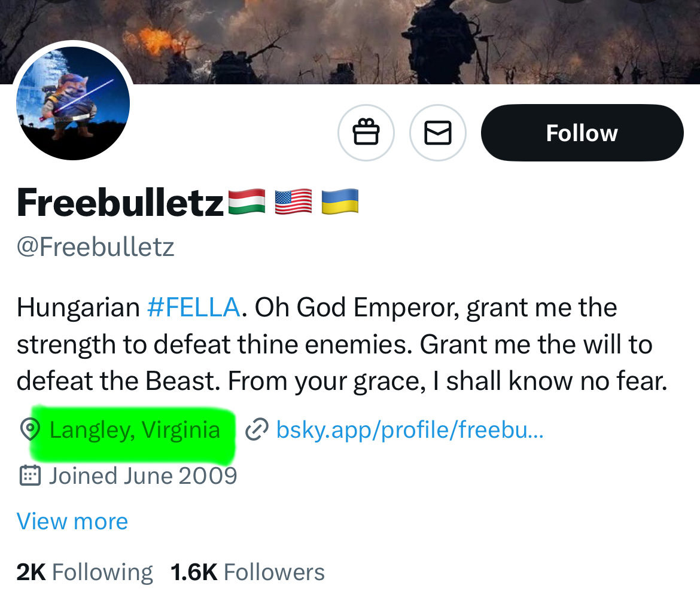
Task: Open the profile avatar picture
Action: coord(72,103)
